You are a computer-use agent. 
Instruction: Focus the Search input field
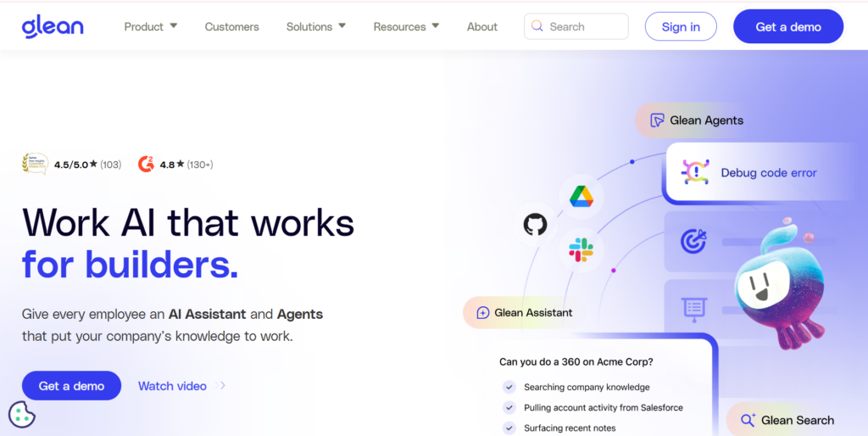coord(576,26)
